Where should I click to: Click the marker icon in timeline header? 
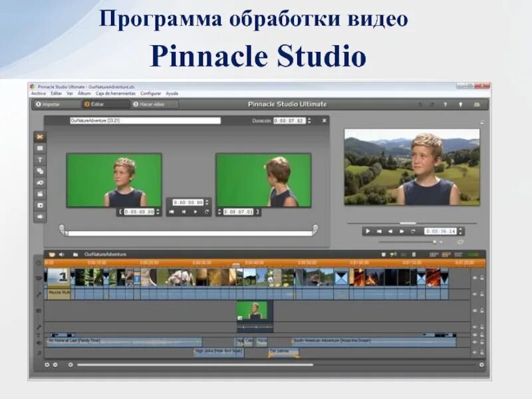tap(384, 254)
